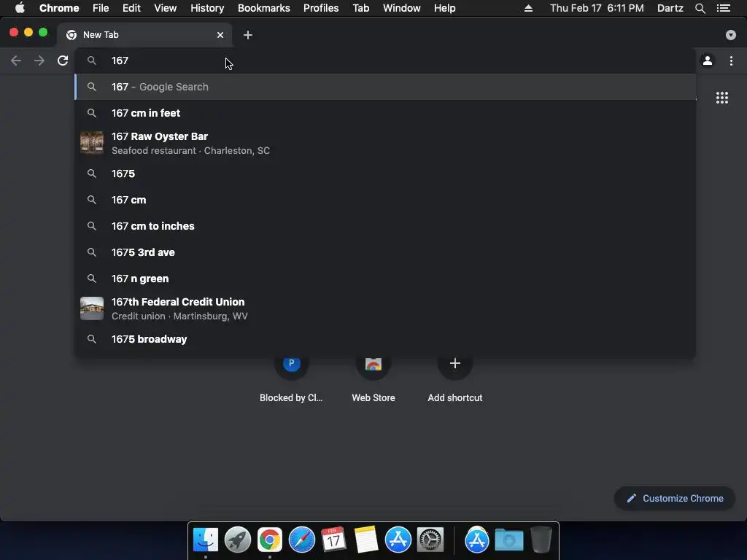Open the three-dot Chrome menu
Screen dimensions: 747x560
[x=731, y=61]
